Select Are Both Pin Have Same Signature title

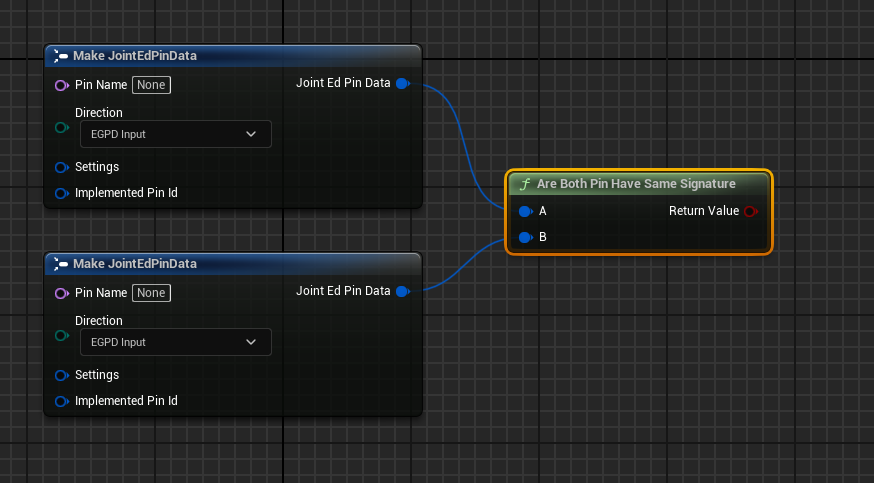636,184
